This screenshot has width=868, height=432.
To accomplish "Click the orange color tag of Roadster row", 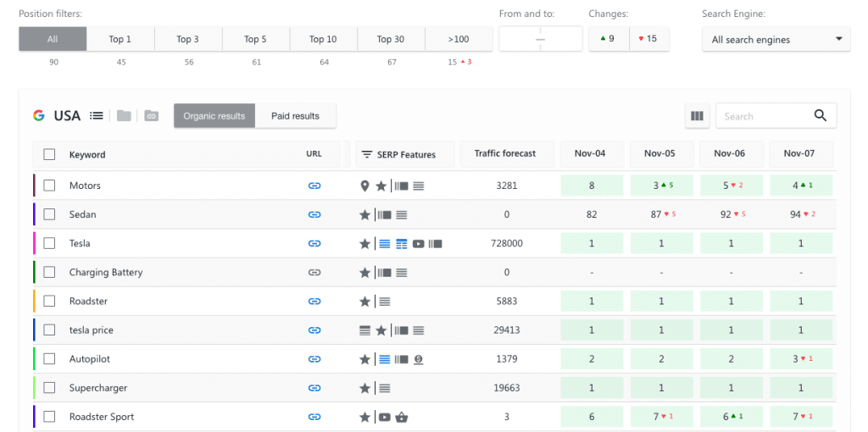I will (x=34, y=302).
